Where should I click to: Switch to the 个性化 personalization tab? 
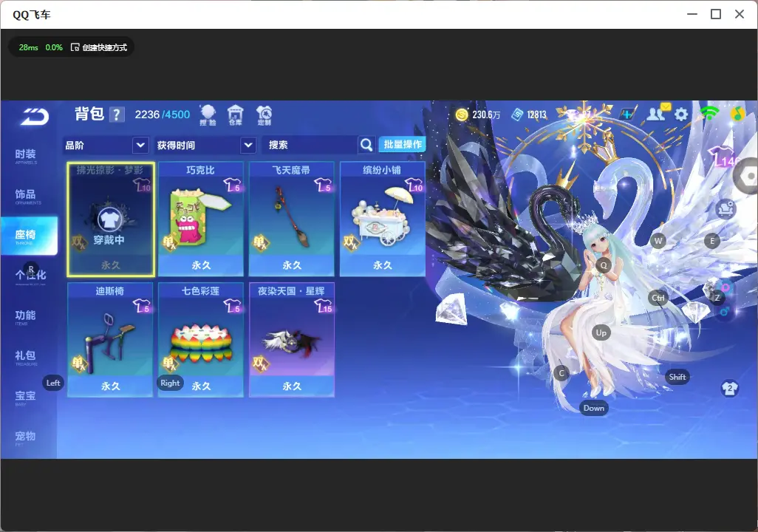[x=30, y=276]
